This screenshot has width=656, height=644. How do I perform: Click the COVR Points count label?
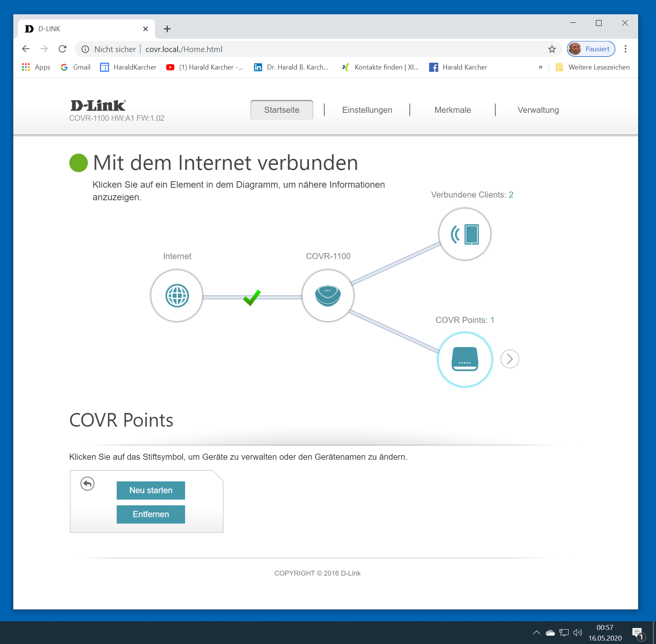(464, 320)
